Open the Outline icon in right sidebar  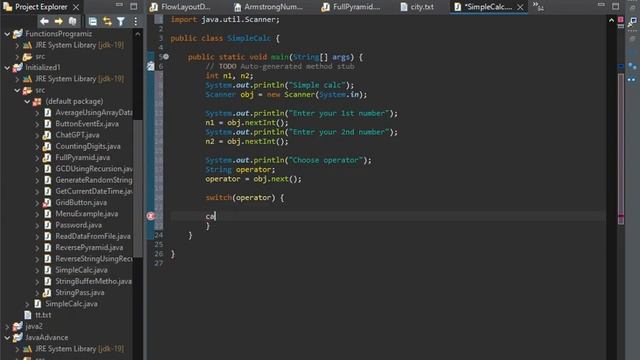point(632,66)
